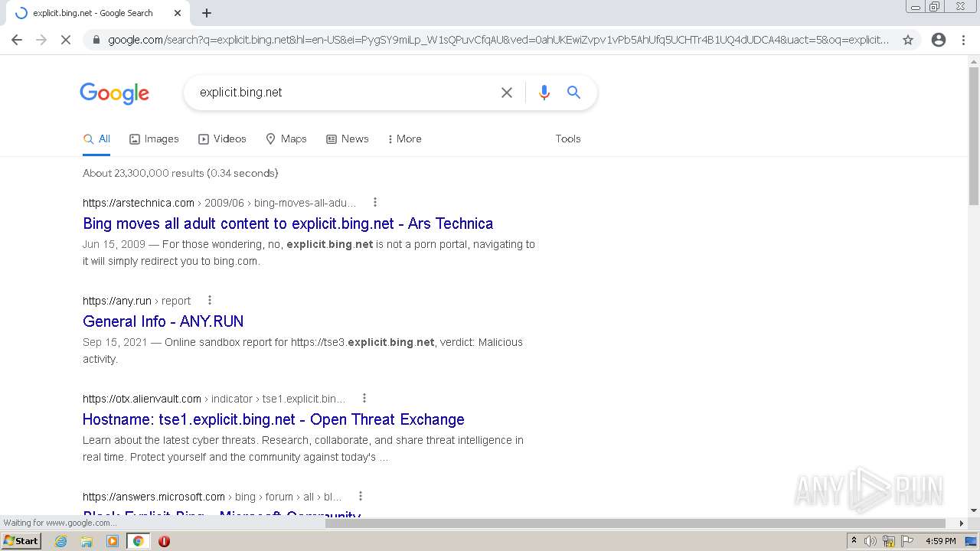Open Internet Explorer from taskbar
Viewport: 980px width, 551px height.
point(61,541)
